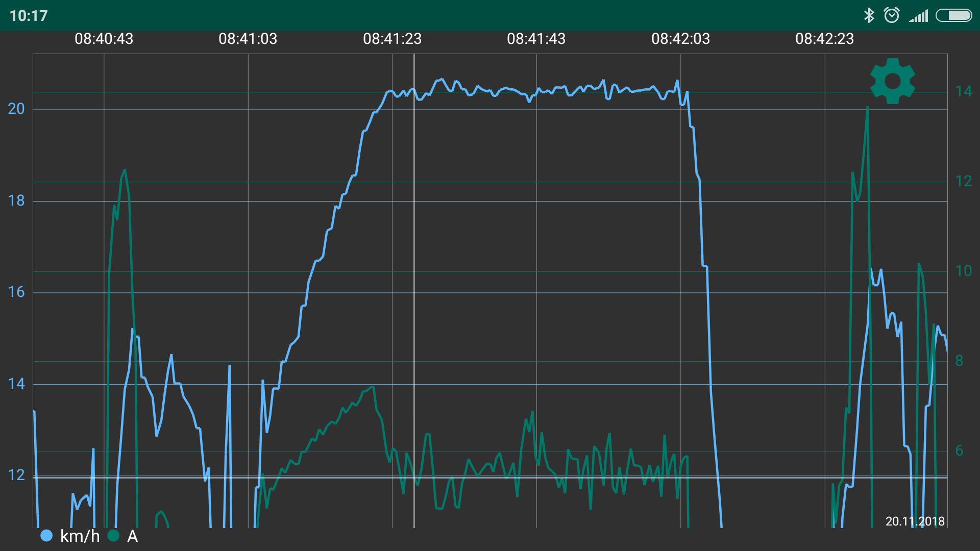Tap the 18 km/h left axis label
Viewport: 980px width, 551px height.
point(16,201)
